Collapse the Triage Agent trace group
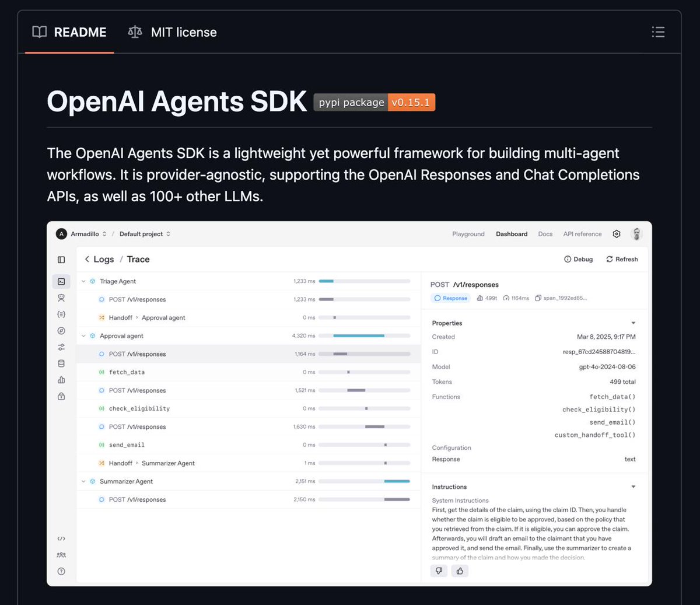The height and width of the screenshot is (605, 700). 83,281
